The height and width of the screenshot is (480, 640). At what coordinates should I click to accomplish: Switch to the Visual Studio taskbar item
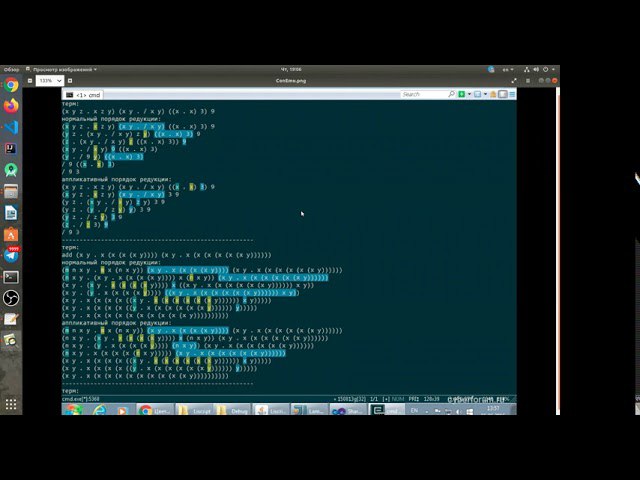click(348, 410)
